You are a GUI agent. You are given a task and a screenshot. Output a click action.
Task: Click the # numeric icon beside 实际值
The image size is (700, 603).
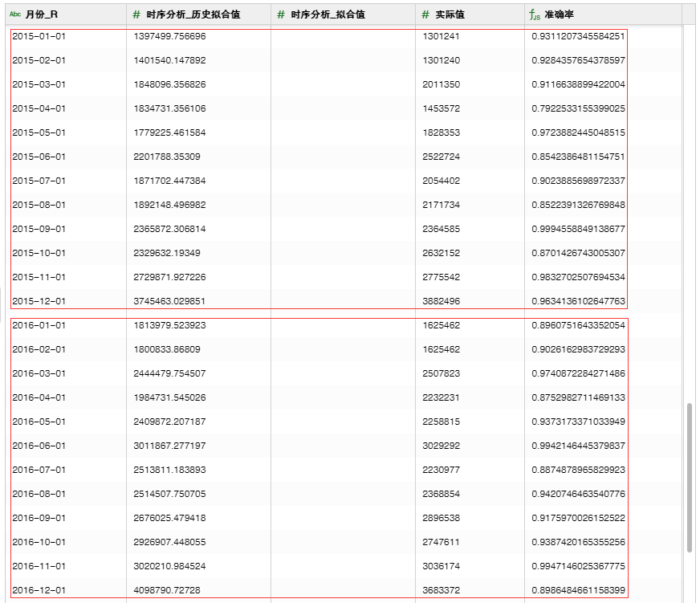(425, 14)
